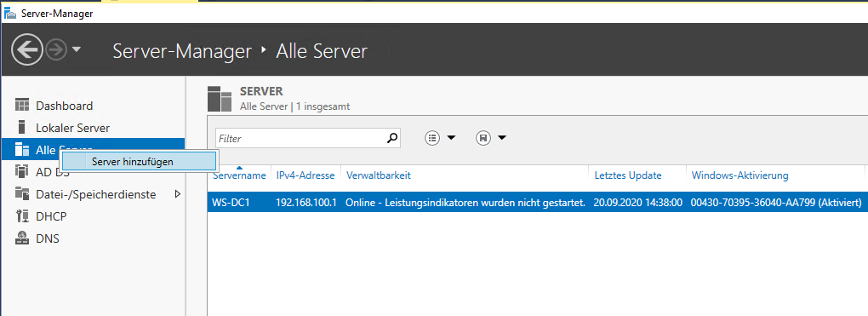Image resolution: width=868 pixels, height=316 pixels.
Task: Click the Alle Server breadcrumb title
Action: coord(322,51)
